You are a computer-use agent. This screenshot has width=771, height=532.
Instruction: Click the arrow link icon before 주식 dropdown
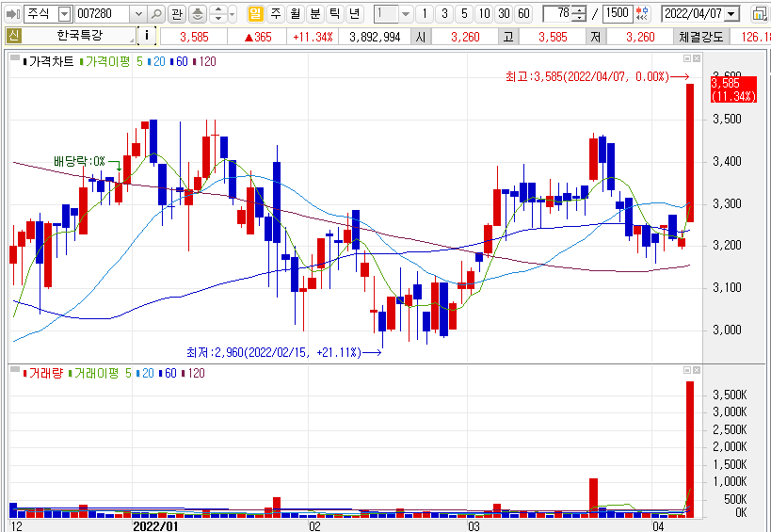pos(13,14)
